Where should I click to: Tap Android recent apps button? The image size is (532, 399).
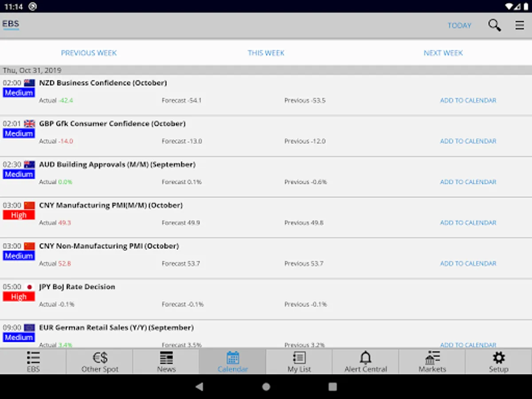click(x=332, y=387)
